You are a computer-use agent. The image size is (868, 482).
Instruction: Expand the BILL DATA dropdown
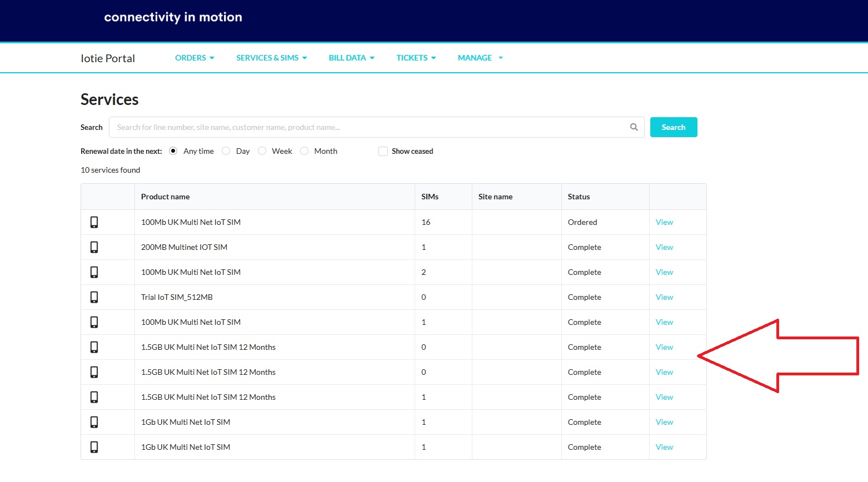352,58
